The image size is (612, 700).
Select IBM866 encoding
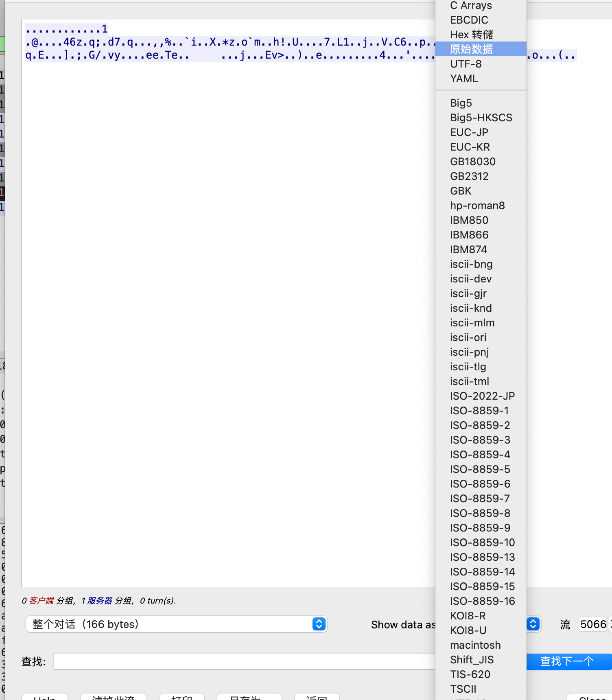click(x=469, y=235)
